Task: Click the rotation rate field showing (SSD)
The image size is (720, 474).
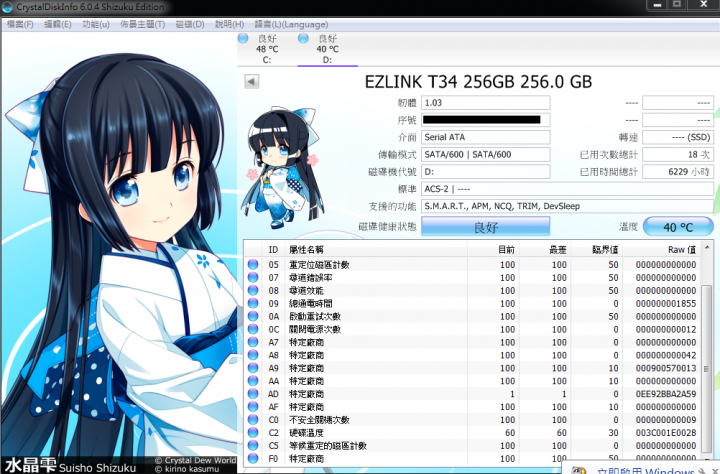Action: click(x=678, y=137)
